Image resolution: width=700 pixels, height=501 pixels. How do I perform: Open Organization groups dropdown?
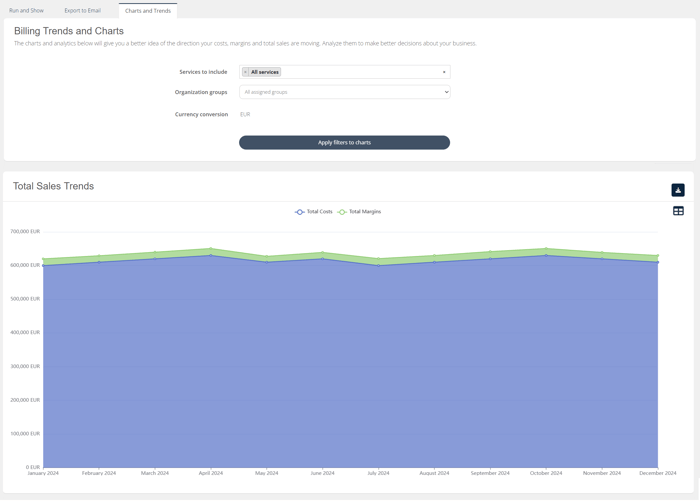[x=344, y=92]
